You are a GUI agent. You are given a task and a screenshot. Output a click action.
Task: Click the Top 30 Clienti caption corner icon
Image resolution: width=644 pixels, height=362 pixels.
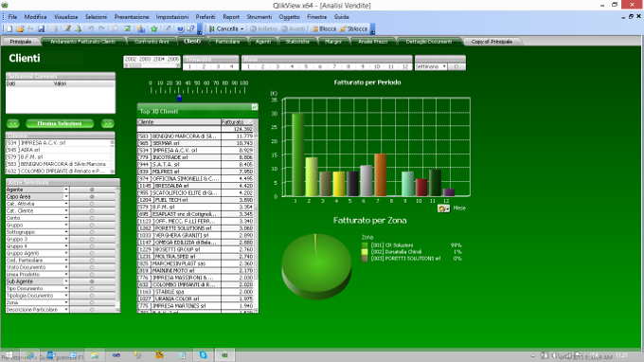click(x=255, y=107)
